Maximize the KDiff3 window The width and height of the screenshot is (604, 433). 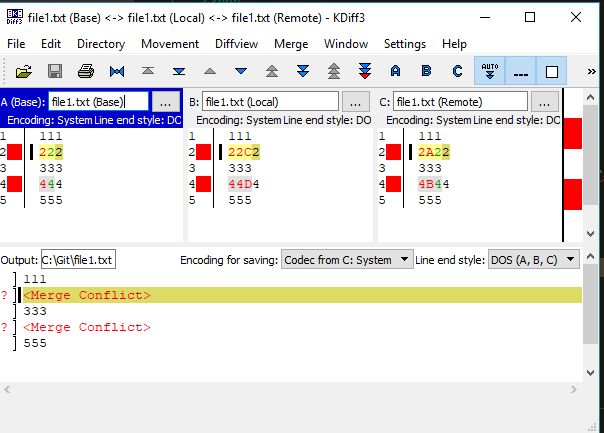530,17
